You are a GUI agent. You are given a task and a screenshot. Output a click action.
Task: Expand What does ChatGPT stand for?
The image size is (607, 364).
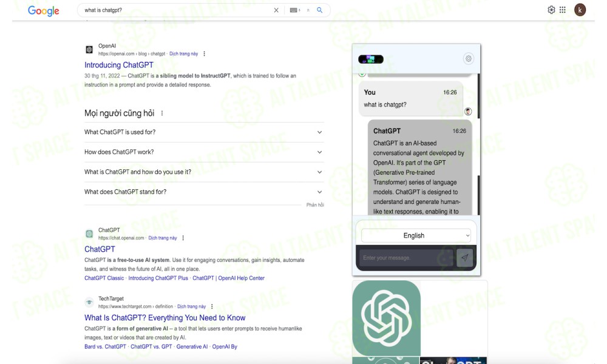pos(204,192)
